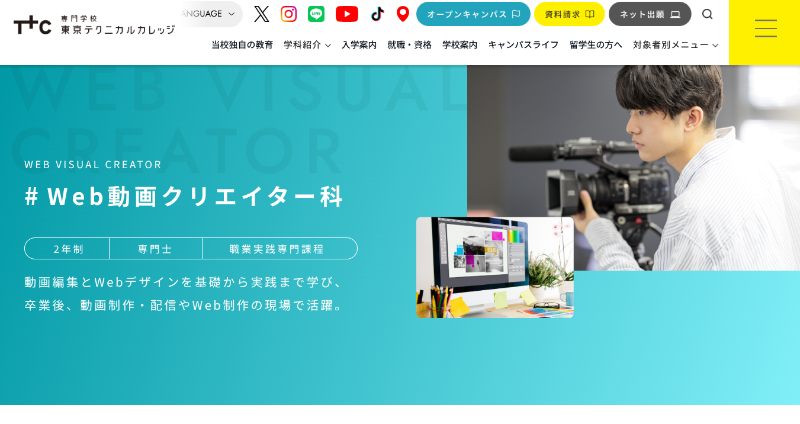Open 留学生の方へ menu item
Viewport: 800px width, 424px height.
tap(596, 45)
